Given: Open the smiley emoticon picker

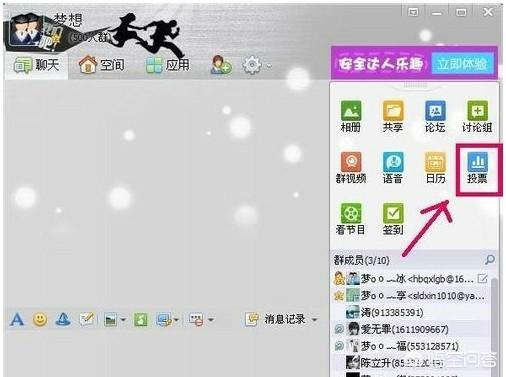Looking at the screenshot, I should pyautogui.click(x=40, y=319).
